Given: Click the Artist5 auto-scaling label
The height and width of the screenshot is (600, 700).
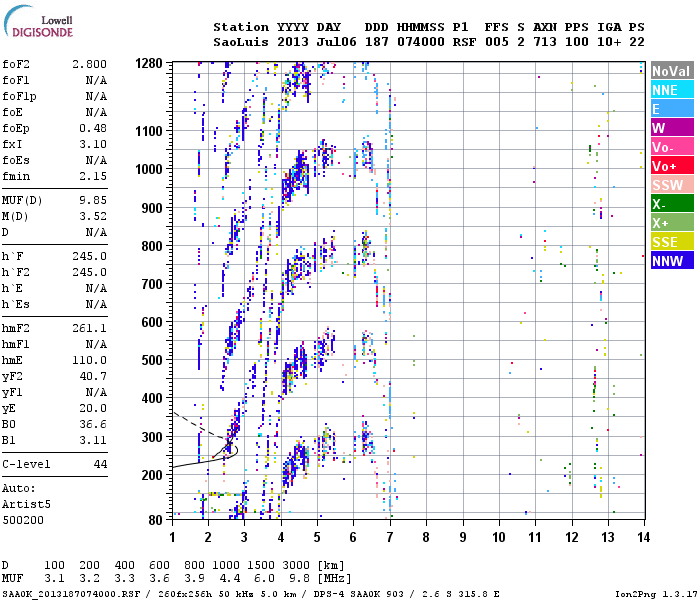Looking at the screenshot, I should click(26, 504).
